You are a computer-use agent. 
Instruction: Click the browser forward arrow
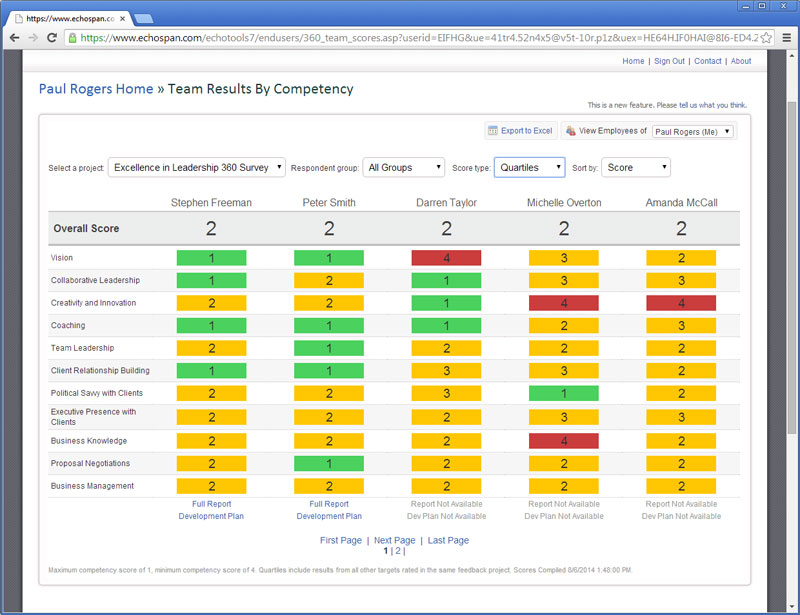[x=33, y=38]
